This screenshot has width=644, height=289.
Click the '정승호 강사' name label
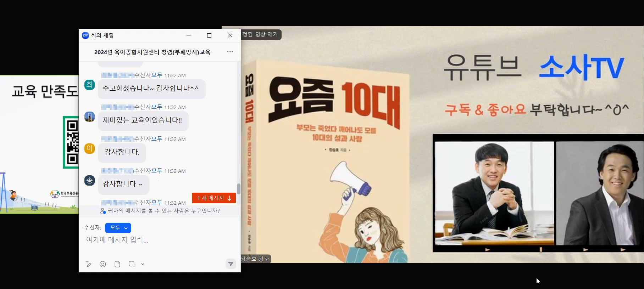pos(256,259)
